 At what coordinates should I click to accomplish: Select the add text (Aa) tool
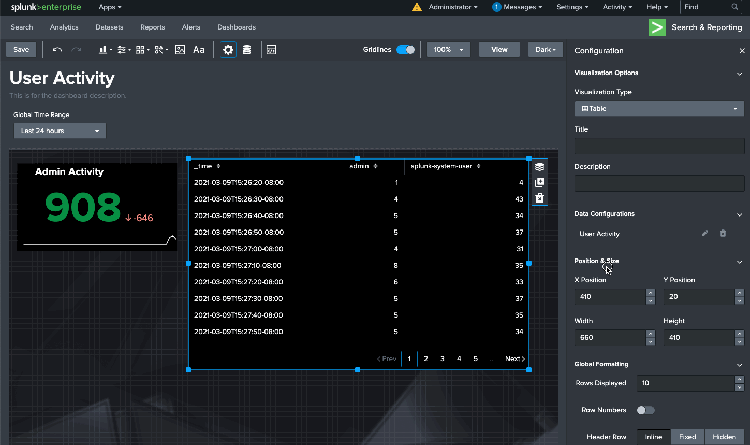click(x=199, y=49)
